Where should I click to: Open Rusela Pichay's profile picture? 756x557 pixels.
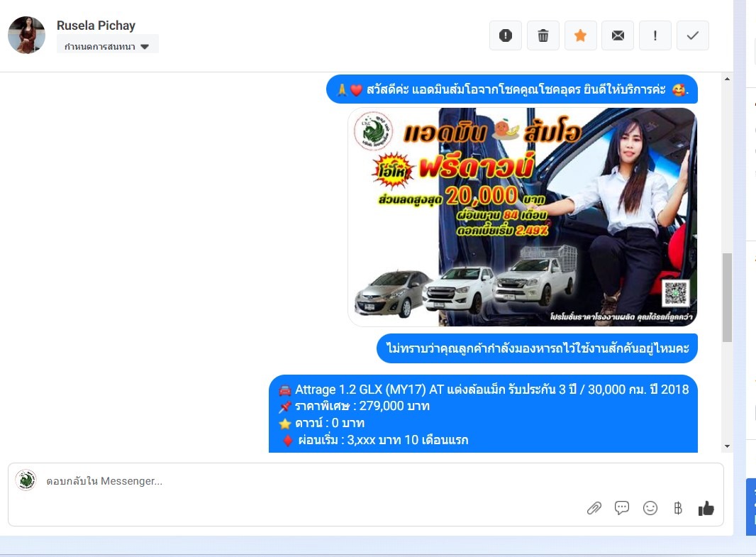[26, 35]
